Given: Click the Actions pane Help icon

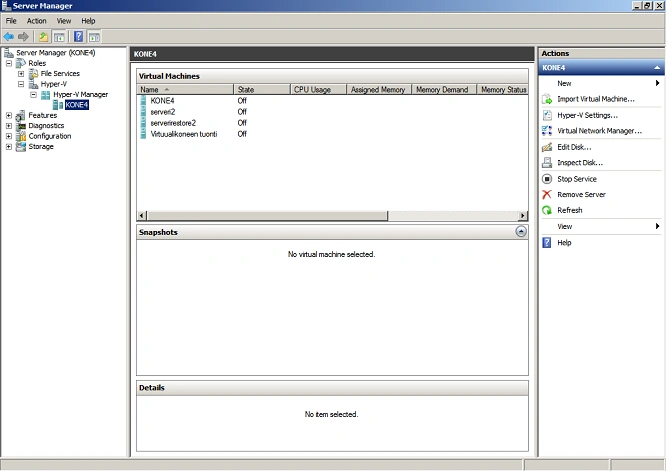Looking at the screenshot, I should point(547,243).
